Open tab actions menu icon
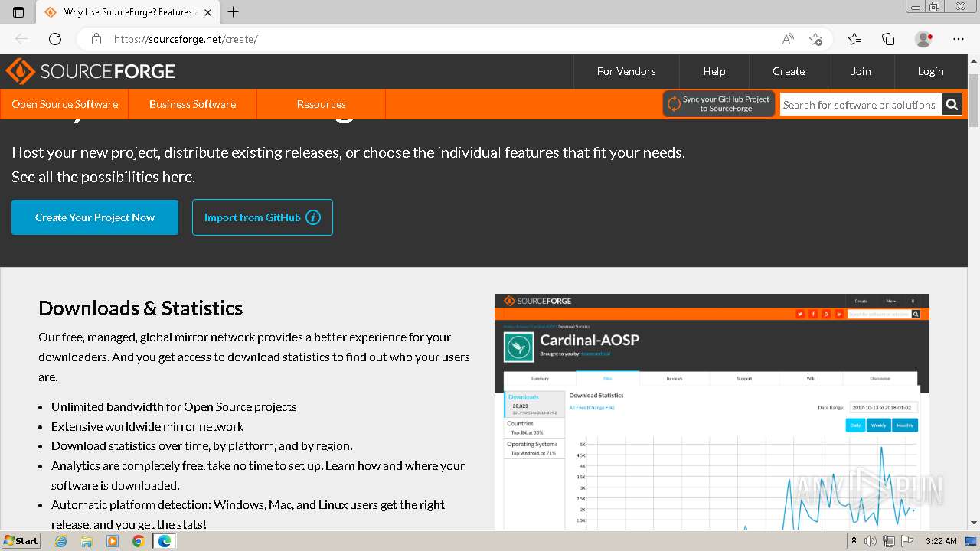This screenshot has height=551, width=980. [x=18, y=12]
